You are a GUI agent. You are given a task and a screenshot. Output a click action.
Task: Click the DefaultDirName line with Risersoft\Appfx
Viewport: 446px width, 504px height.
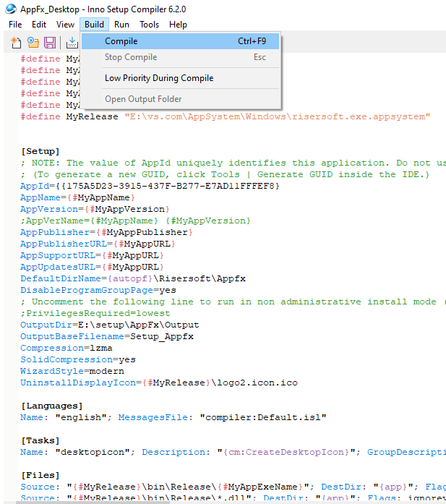(x=133, y=278)
